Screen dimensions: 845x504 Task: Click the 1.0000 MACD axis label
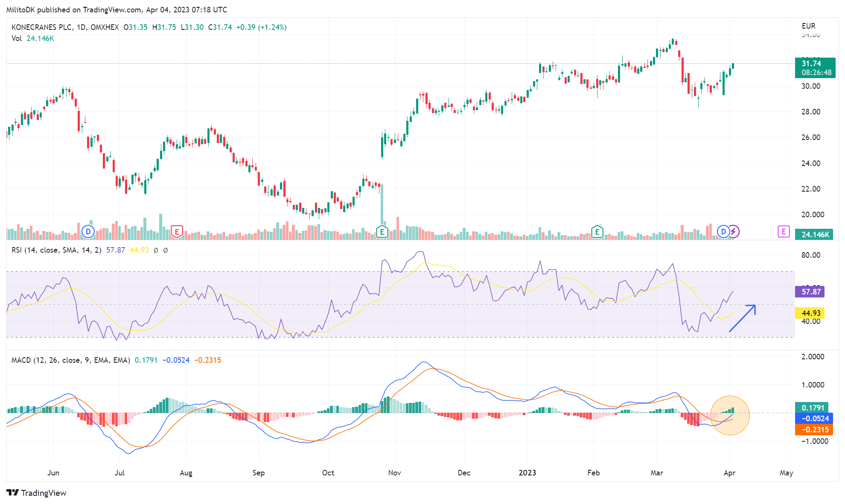tap(813, 385)
